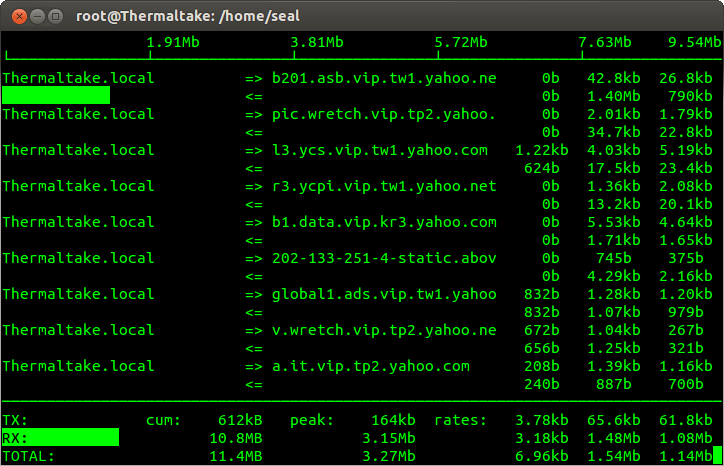Click the 3.81Mb scale label

point(317,42)
